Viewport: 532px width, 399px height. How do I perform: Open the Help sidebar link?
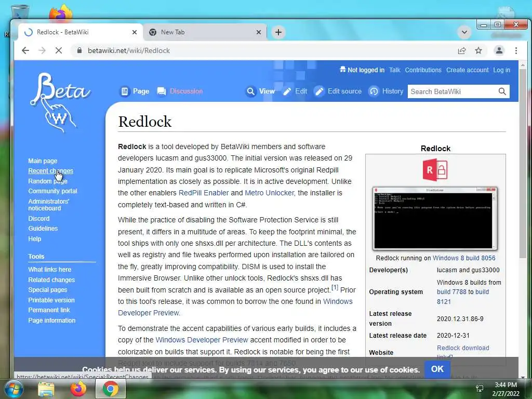(35, 238)
